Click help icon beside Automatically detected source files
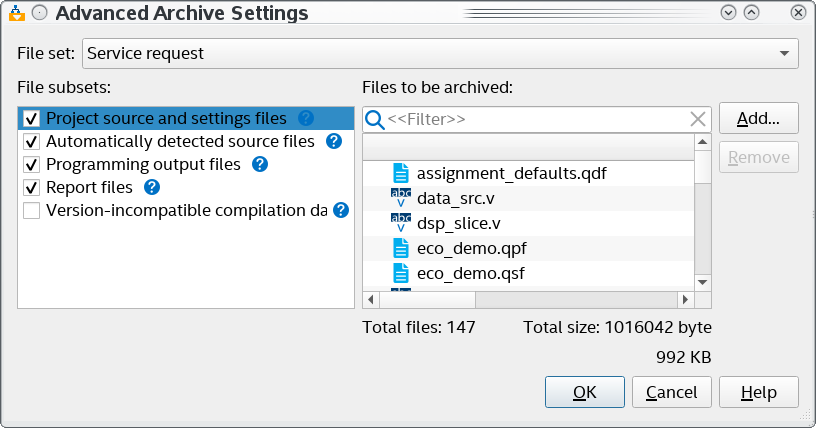Screen dimensions: 816x428 (334, 141)
